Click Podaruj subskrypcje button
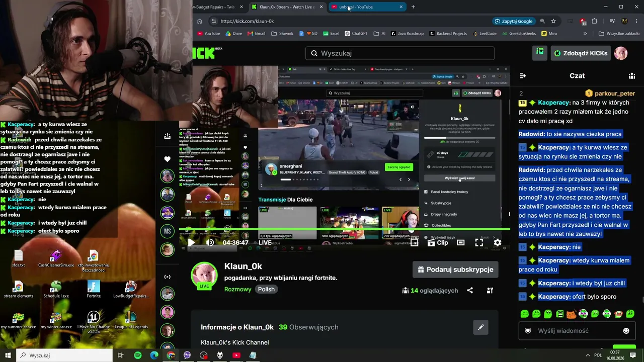The height and width of the screenshot is (362, 644). click(455, 269)
